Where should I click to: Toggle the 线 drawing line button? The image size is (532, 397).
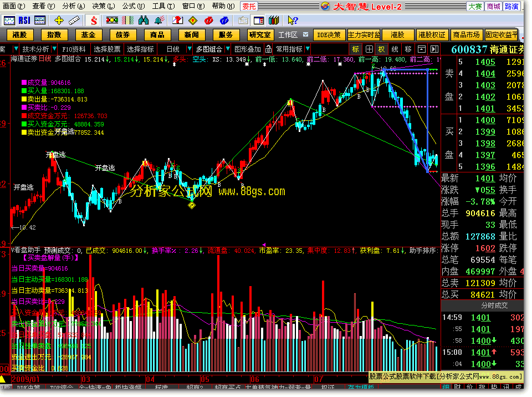coord(395,49)
